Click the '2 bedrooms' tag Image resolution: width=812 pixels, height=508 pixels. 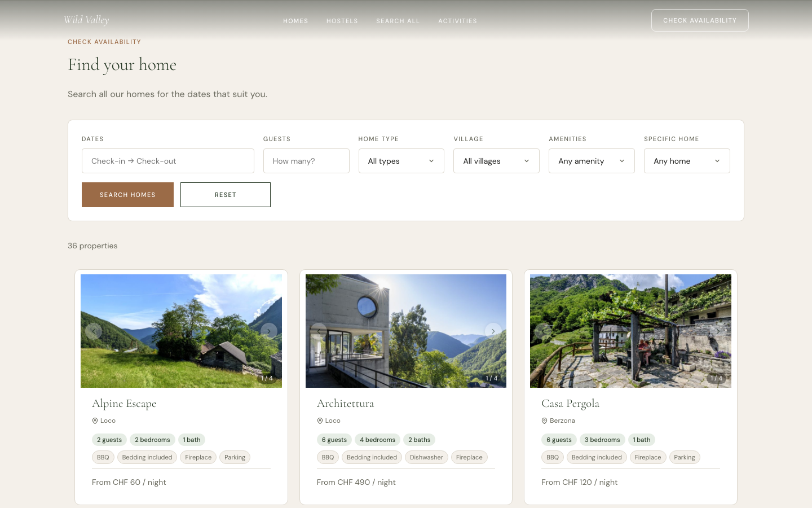coord(152,440)
